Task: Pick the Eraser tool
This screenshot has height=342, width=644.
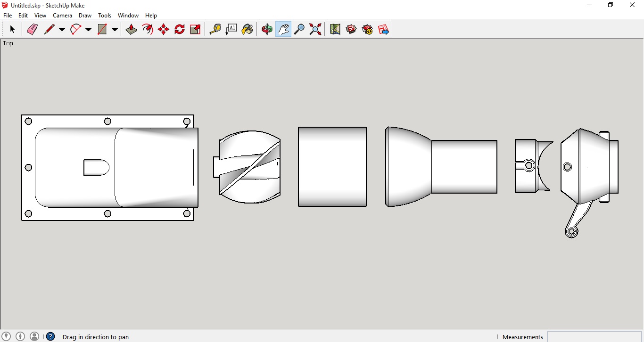Action: point(32,29)
